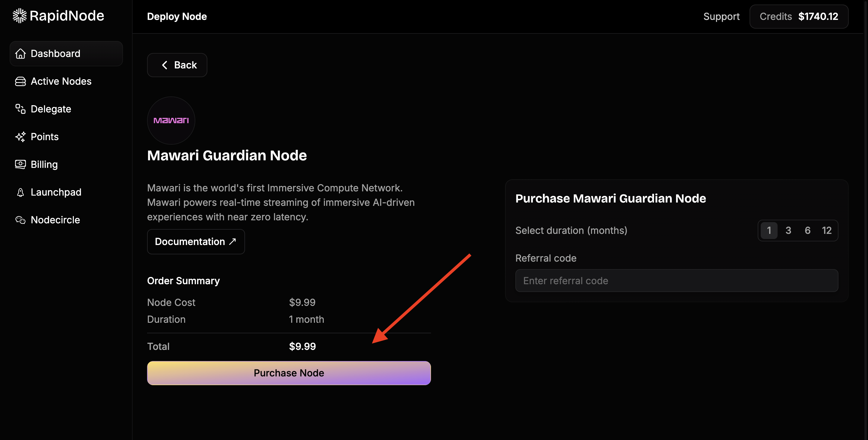Open the Active Nodes menu item
This screenshot has width=868, height=440.
[61, 81]
